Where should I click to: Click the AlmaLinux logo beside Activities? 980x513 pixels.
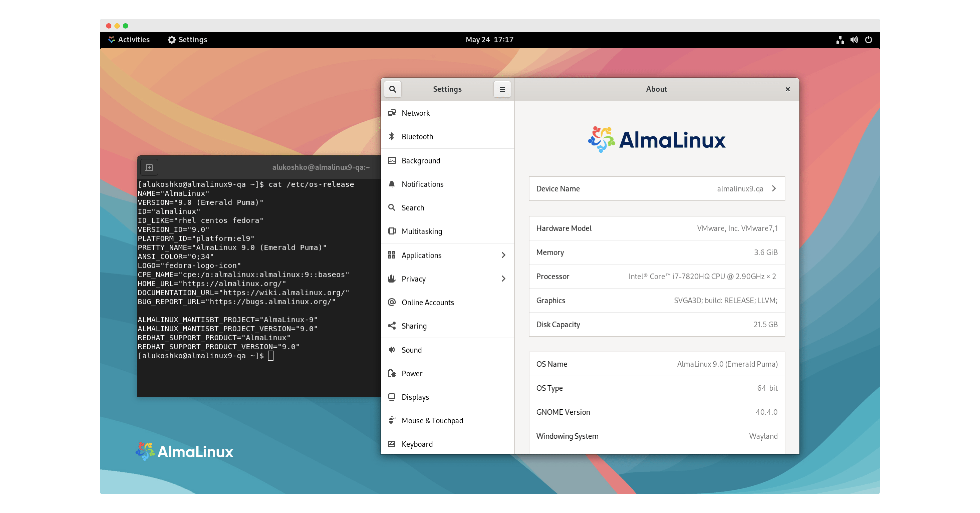point(111,40)
